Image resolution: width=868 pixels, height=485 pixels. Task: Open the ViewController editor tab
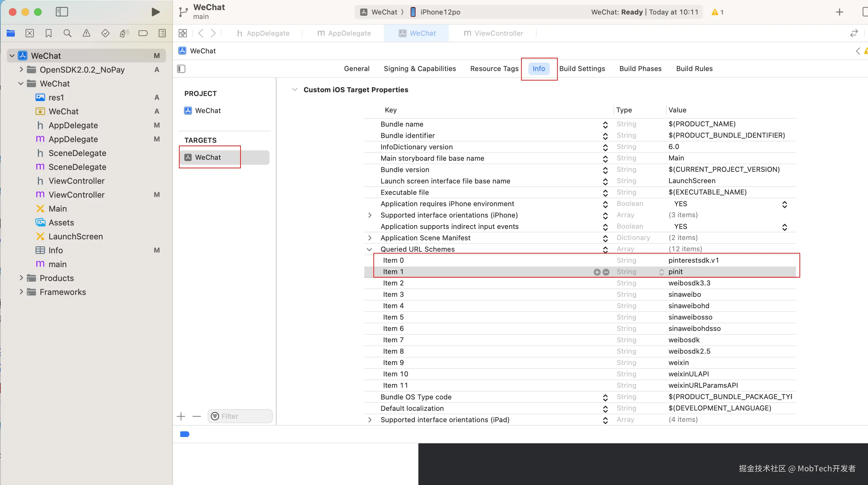point(494,33)
